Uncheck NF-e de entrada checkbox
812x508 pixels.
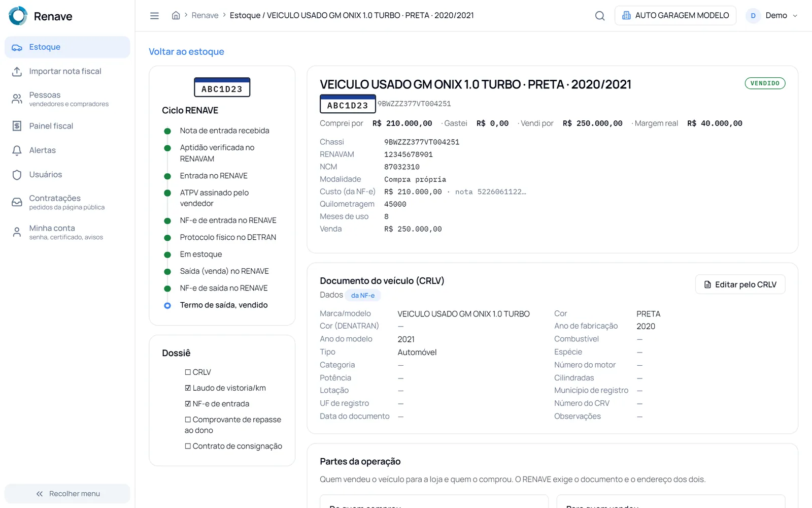tap(188, 404)
